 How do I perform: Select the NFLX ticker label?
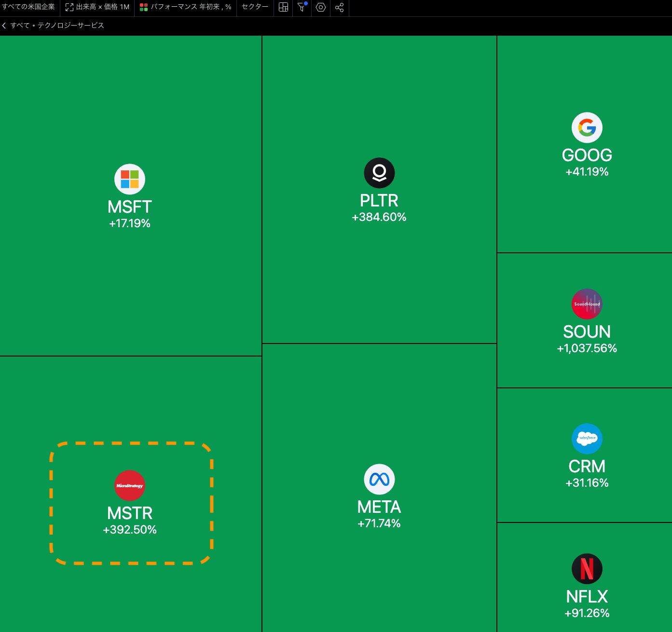click(x=587, y=597)
